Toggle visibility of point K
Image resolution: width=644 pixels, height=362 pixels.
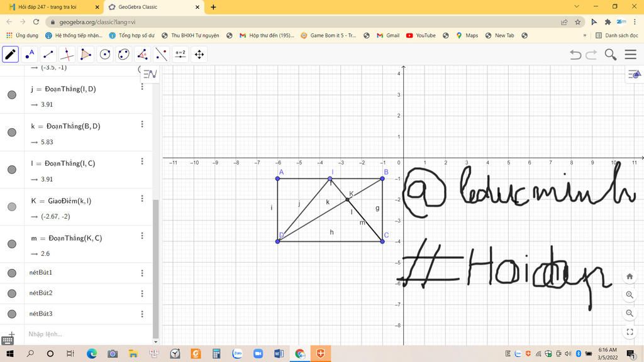[x=12, y=206]
